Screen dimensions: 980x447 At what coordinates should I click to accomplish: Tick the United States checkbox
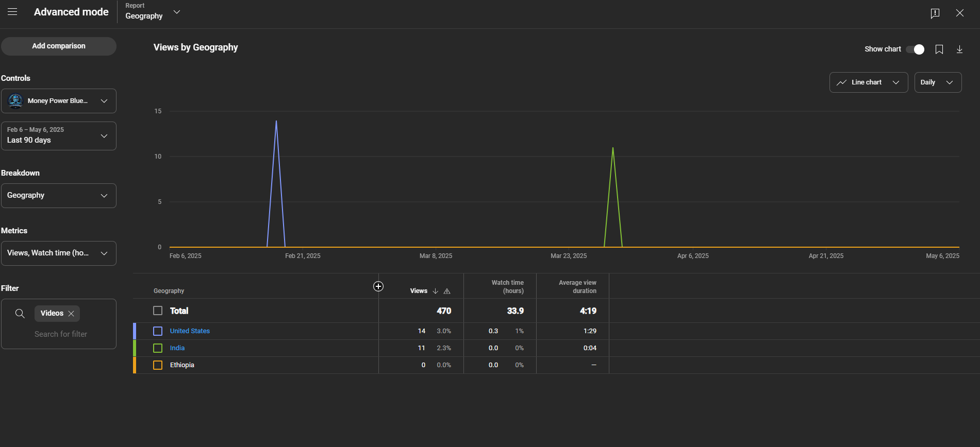coord(158,331)
